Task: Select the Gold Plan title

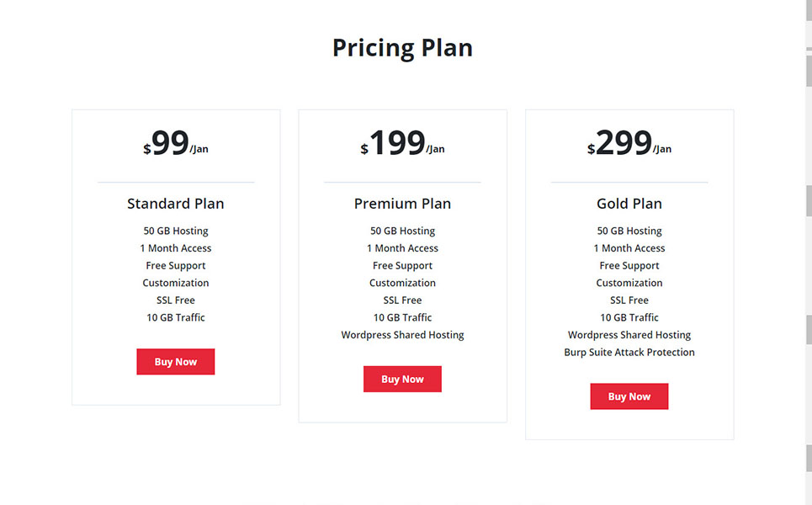Action: click(629, 204)
